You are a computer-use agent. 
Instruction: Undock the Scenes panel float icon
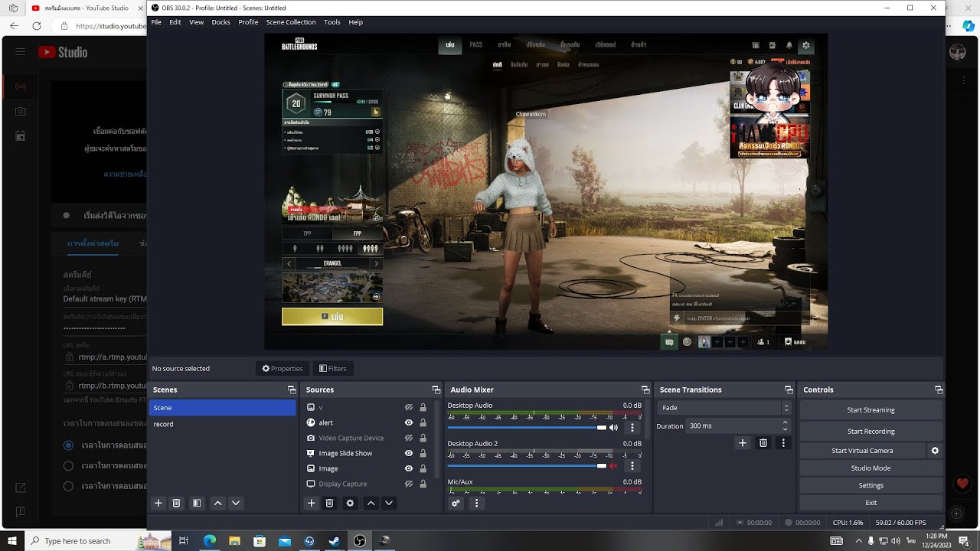(x=292, y=390)
